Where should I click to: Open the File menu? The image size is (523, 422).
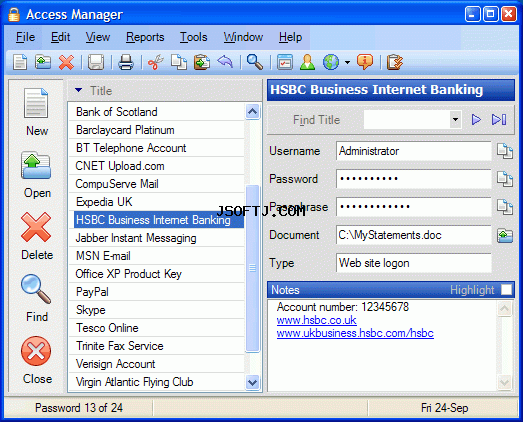(x=25, y=37)
